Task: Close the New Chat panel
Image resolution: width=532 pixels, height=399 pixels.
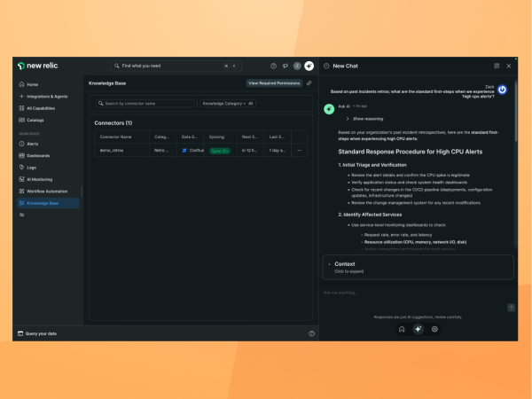Action: (x=509, y=66)
